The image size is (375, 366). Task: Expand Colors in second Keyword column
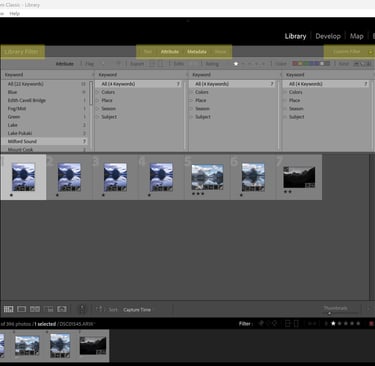(x=98, y=92)
